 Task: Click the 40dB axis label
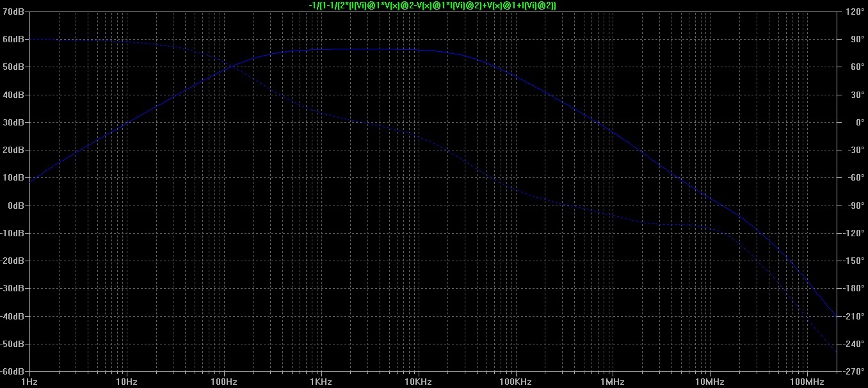click(14, 95)
